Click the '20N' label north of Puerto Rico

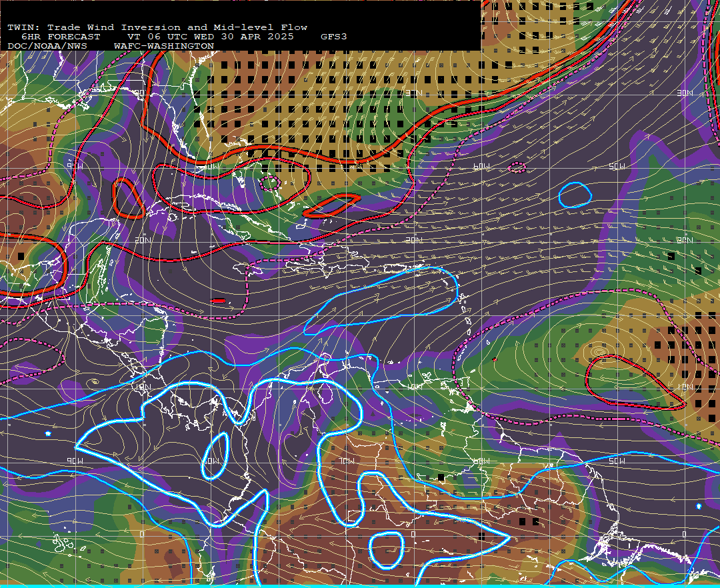tap(414, 240)
